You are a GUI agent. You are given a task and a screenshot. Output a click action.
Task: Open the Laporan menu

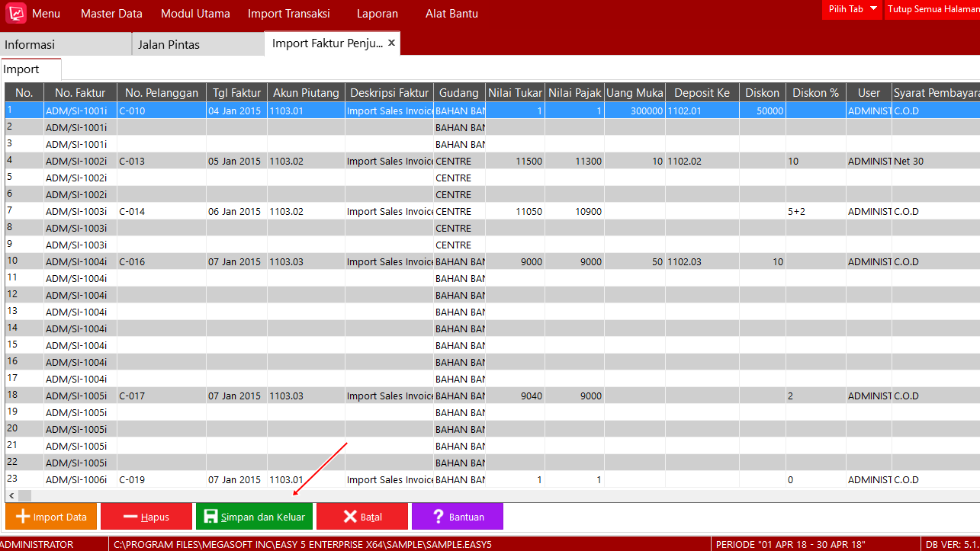[378, 14]
